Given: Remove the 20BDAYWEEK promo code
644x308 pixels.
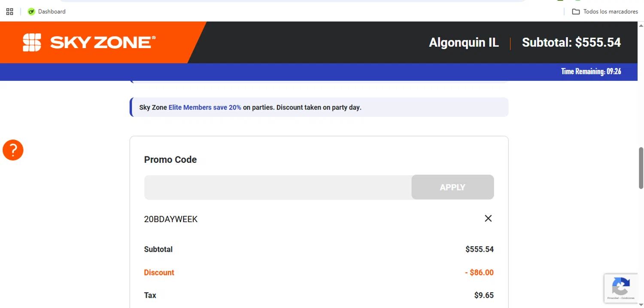Looking at the screenshot, I should point(488,219).
